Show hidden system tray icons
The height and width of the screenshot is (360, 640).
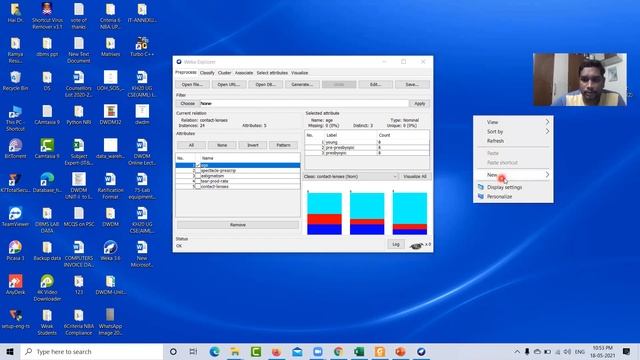pyautogui.click(x=517, y=351)
